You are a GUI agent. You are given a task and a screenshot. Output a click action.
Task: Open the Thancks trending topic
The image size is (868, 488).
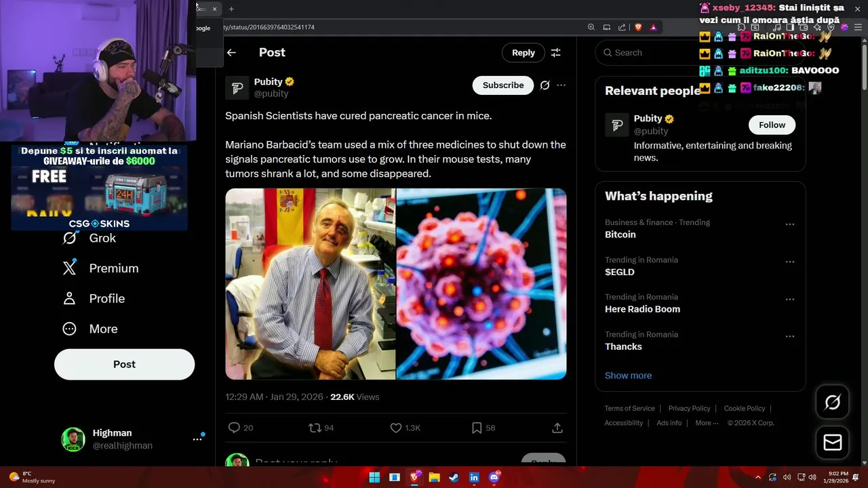click(x=623, y=346)
